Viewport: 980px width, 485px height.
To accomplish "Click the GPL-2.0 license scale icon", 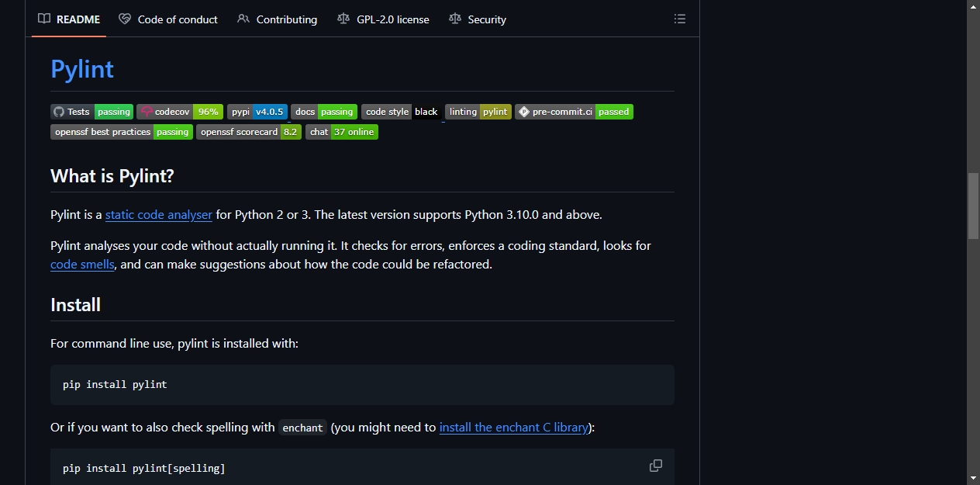I will point(343,19).
